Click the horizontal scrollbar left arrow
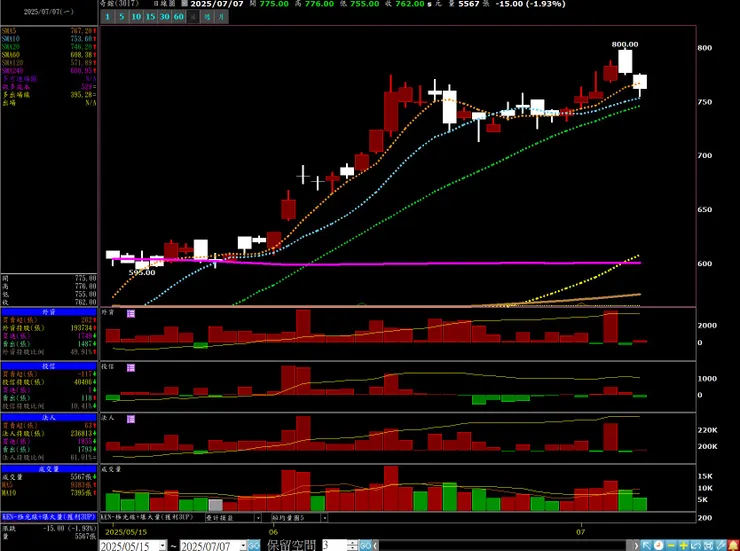Image resolution: width=740 pixels, height=551 pixels. (376, 546)
